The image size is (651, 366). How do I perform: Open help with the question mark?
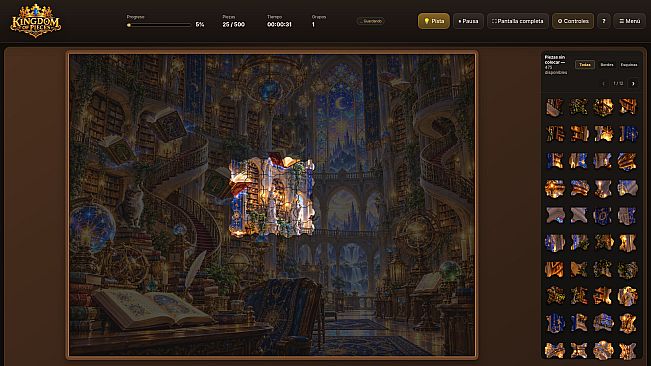[604, 21]
